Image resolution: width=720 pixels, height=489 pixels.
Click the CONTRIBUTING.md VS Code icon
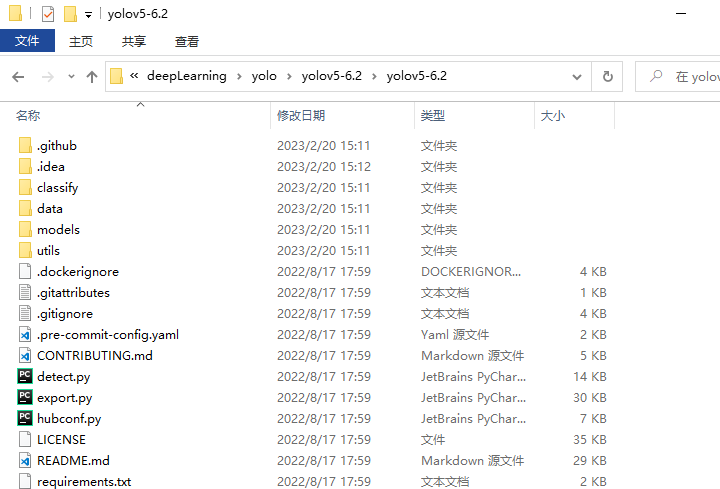(x=25, y=355)
